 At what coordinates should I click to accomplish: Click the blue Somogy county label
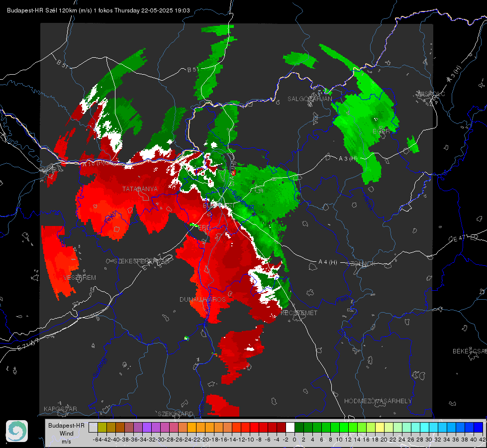click(100, 367)
